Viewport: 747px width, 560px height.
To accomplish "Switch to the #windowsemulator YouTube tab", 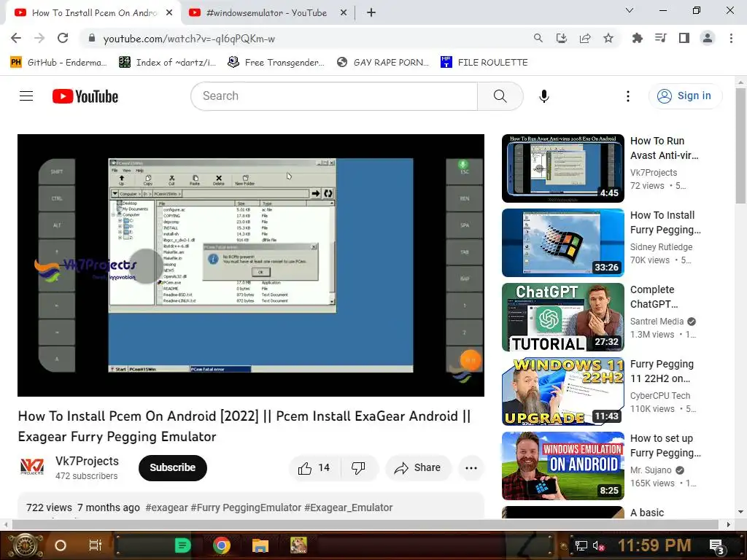I will (266, 13).
